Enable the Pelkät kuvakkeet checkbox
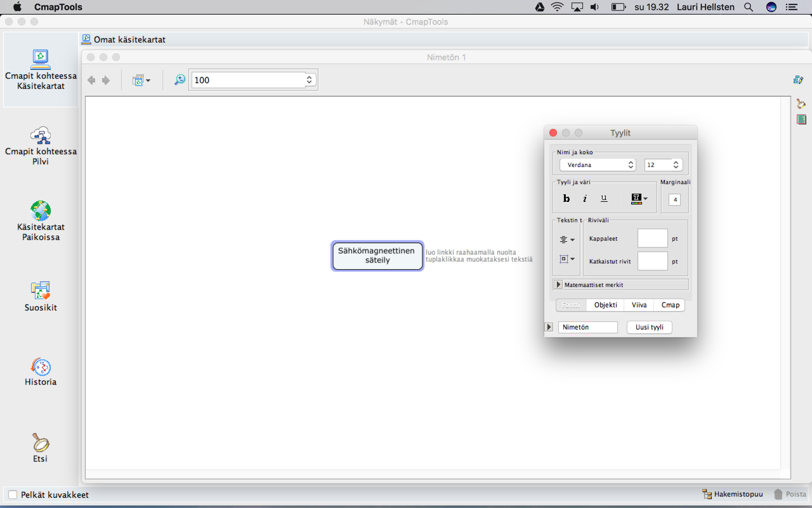 [13, 494]
